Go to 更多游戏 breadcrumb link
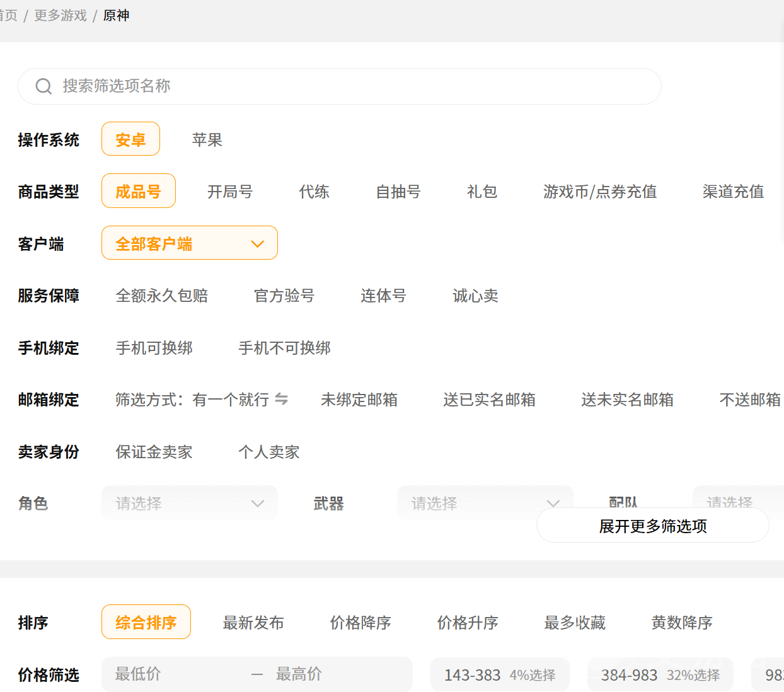Screen dimensions: 784x692 [61, 15]
